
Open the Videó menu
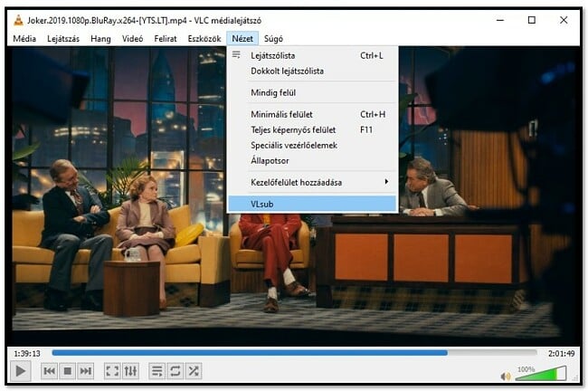point(132,39)
